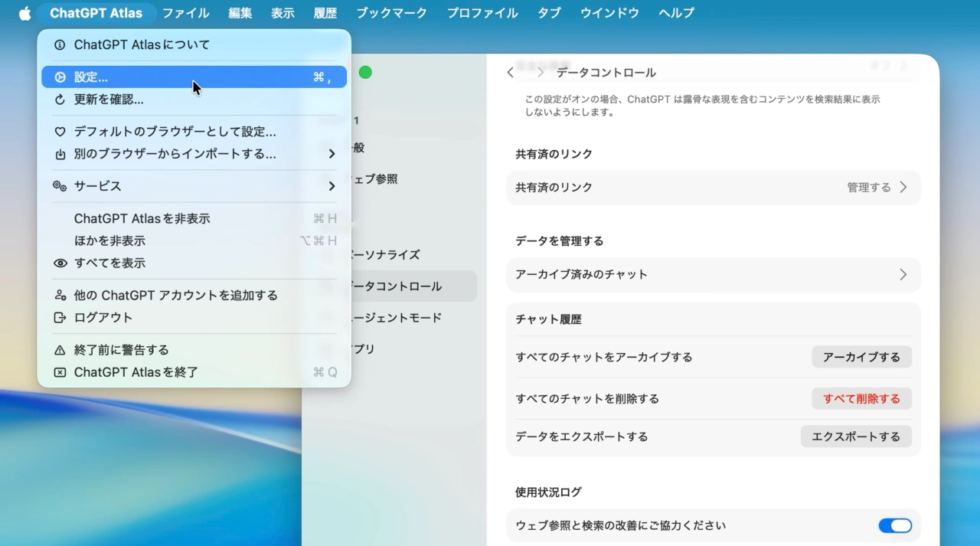The image size is (980, 546).
Task: Click the 使用状況ログ section heading
Action: click(x=549, y=492)
